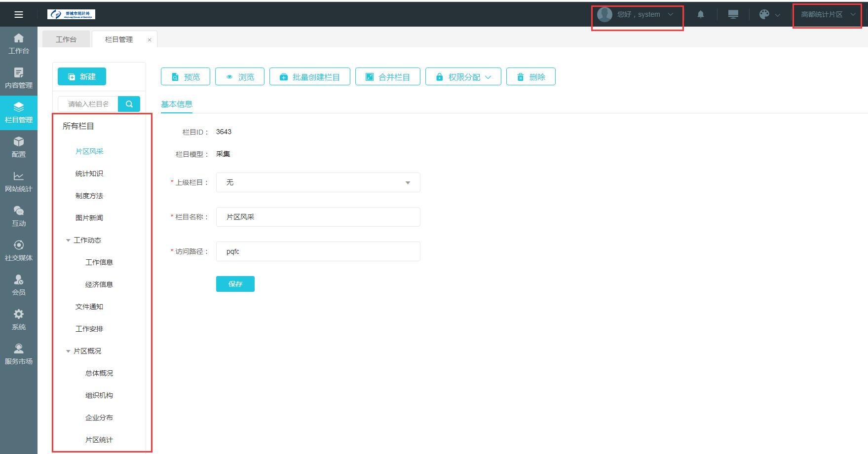Open the 权限分配 dropdown button
868x454 pixels.
pos(463,77)
